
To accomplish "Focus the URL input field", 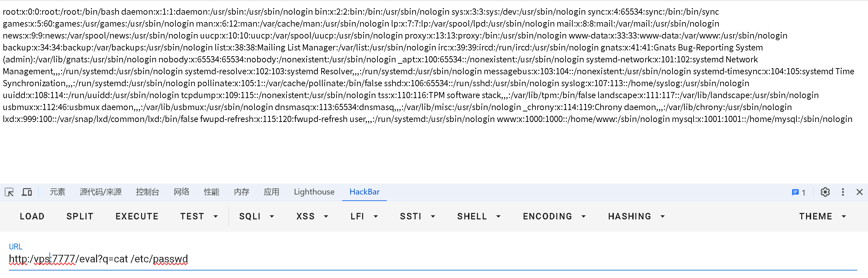I will click(x=433, y=259).
